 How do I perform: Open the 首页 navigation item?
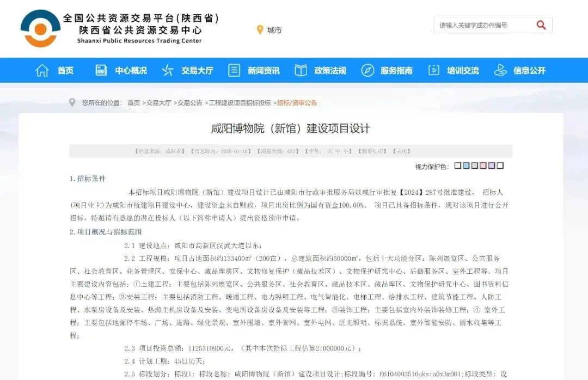(x=66, y=71)
